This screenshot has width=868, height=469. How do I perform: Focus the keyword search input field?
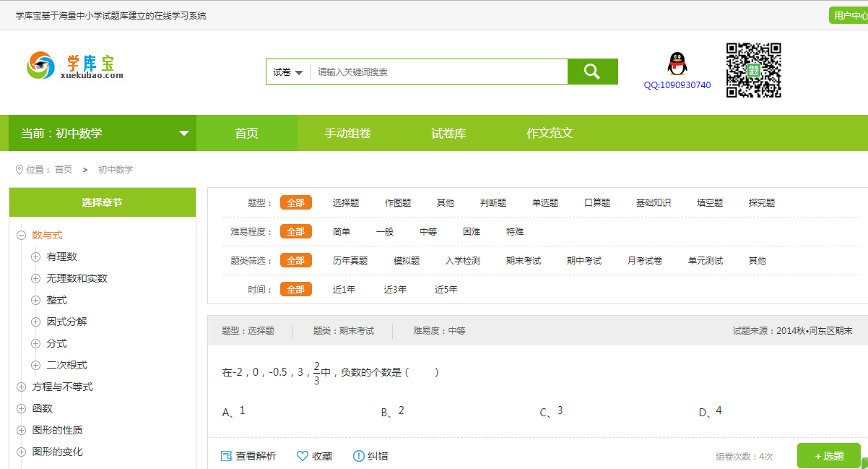click(439, 72)
